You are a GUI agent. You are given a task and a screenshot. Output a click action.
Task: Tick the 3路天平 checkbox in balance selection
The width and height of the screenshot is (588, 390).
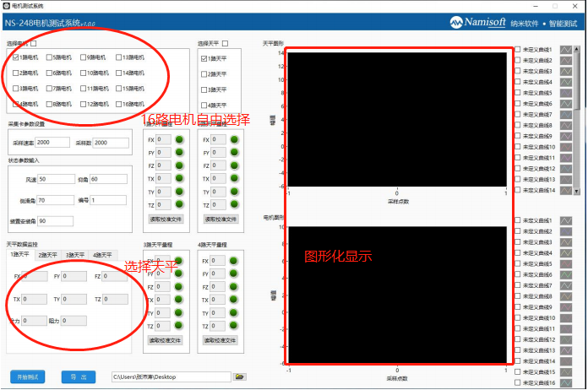coord(204,89)
